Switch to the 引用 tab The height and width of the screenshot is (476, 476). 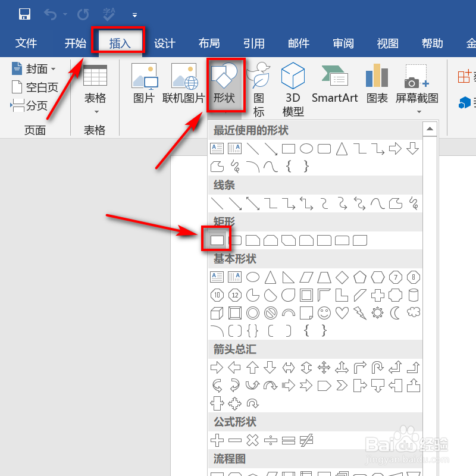pyautogui.click(x=254, y=43)
